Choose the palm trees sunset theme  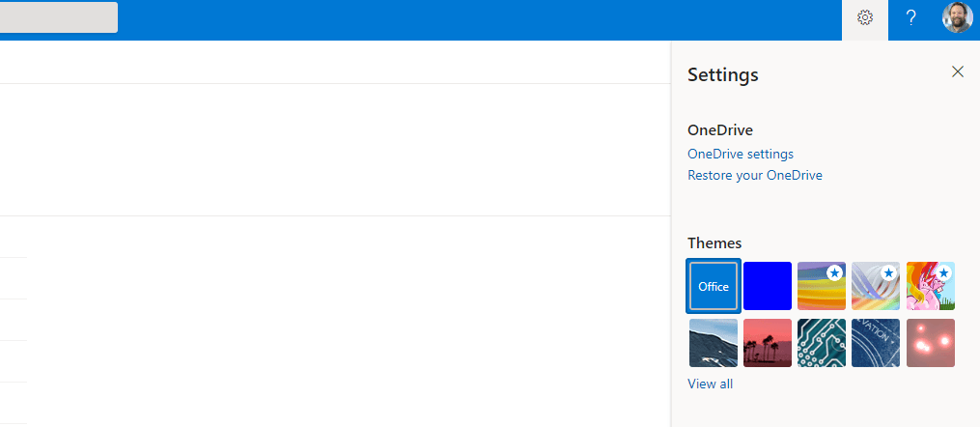click(768, 343)
